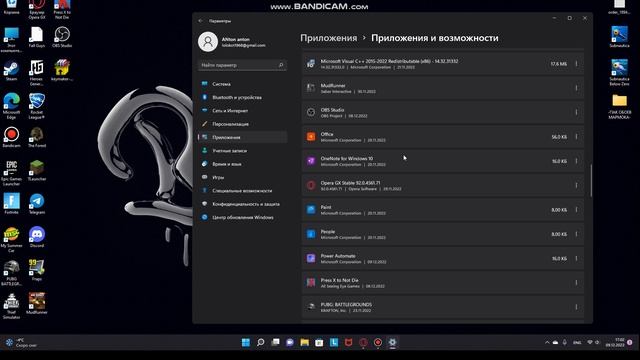Open Microsoft Edge desktop shortcut
The image size is (640, 360).
[x=11, y=106]
